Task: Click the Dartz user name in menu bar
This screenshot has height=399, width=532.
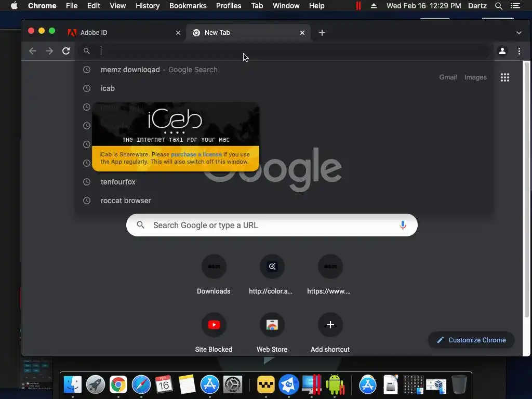Action: [477, 6]
